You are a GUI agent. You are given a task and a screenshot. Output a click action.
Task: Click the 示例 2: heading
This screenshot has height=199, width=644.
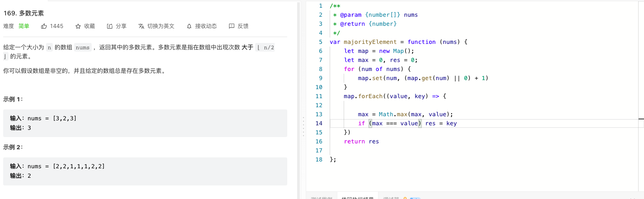tap(13, 147)
